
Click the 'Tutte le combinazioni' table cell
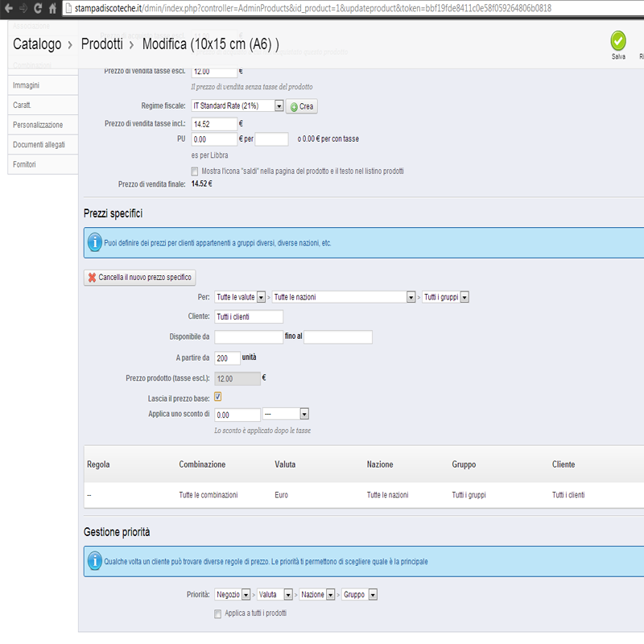[208, 495]
